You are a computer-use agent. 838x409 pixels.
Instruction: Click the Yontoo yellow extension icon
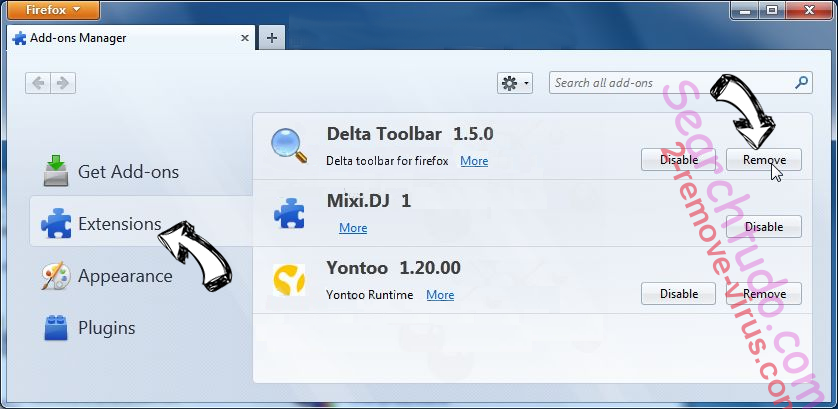(289, 281)
